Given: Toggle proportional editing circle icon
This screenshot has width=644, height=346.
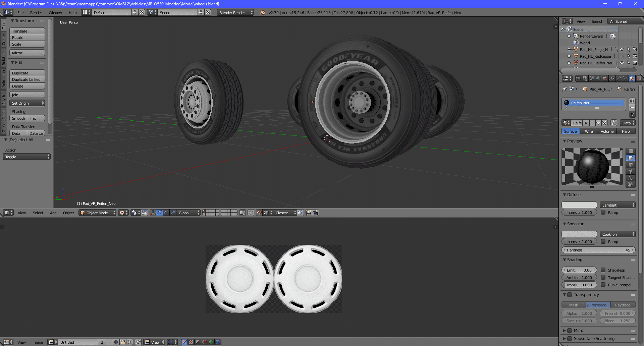Looking at the screenshot, I should [251, 213].
